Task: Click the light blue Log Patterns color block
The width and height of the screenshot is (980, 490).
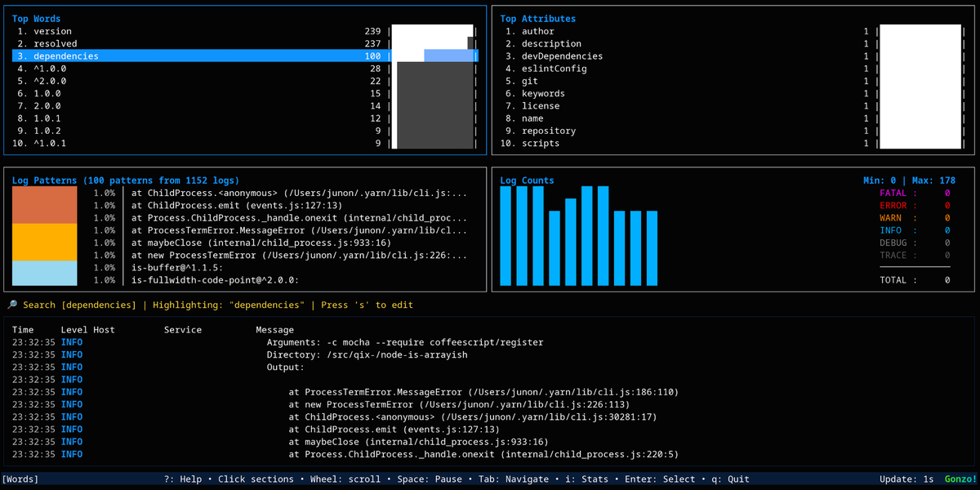Action: coord(45,274)
